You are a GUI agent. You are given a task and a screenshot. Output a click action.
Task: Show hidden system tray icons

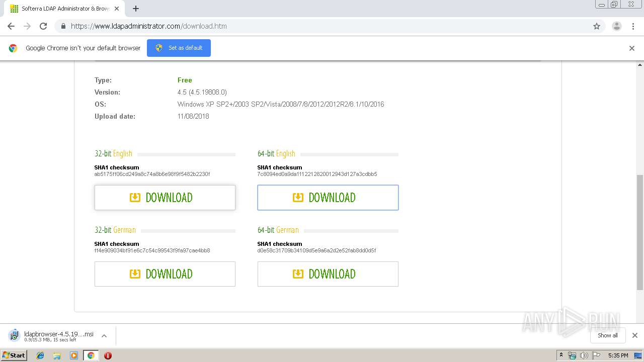pos(561,355)
